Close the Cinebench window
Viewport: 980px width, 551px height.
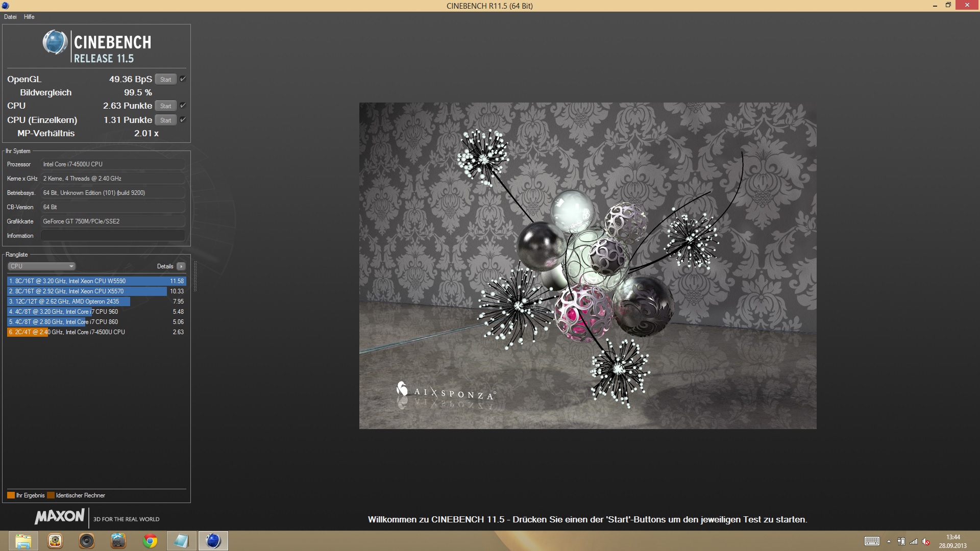(x=967, y=5)
